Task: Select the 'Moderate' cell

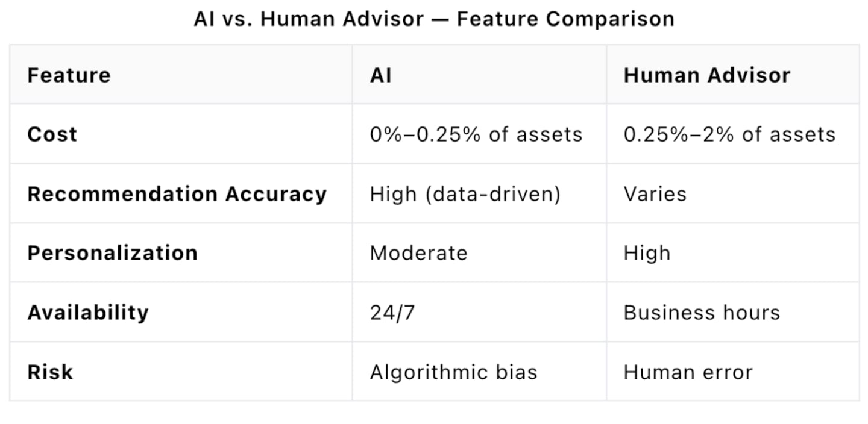Action: click(x=418, y=252)
